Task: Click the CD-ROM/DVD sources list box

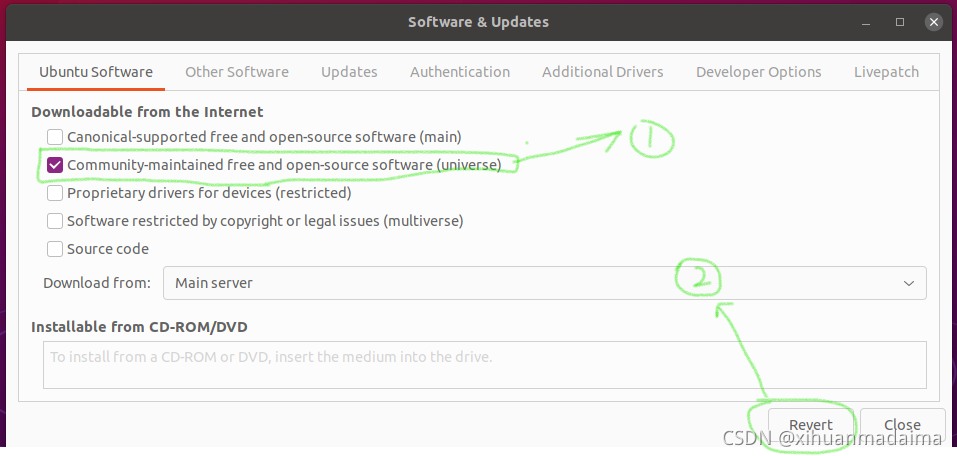Action: point(485,365)
